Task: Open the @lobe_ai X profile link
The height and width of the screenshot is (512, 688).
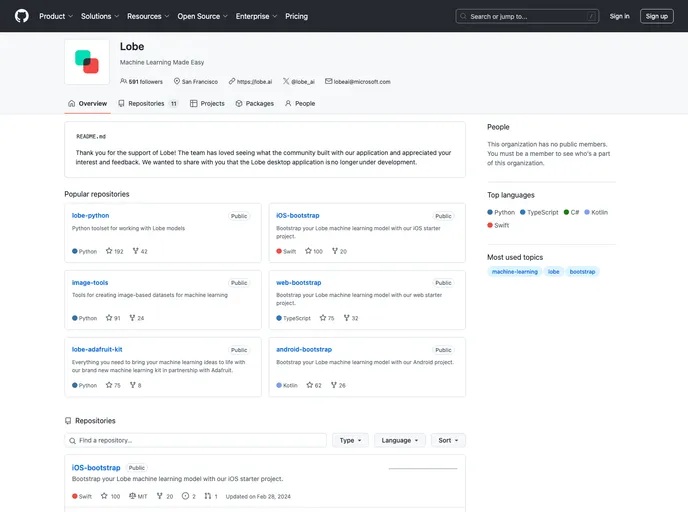Action: (x=299, y=82)
